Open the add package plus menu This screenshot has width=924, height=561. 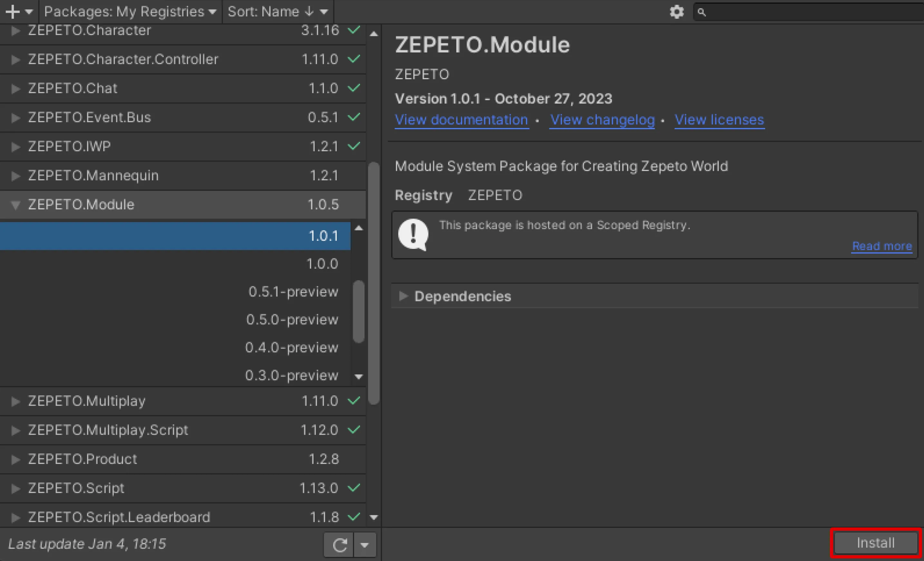19,12
